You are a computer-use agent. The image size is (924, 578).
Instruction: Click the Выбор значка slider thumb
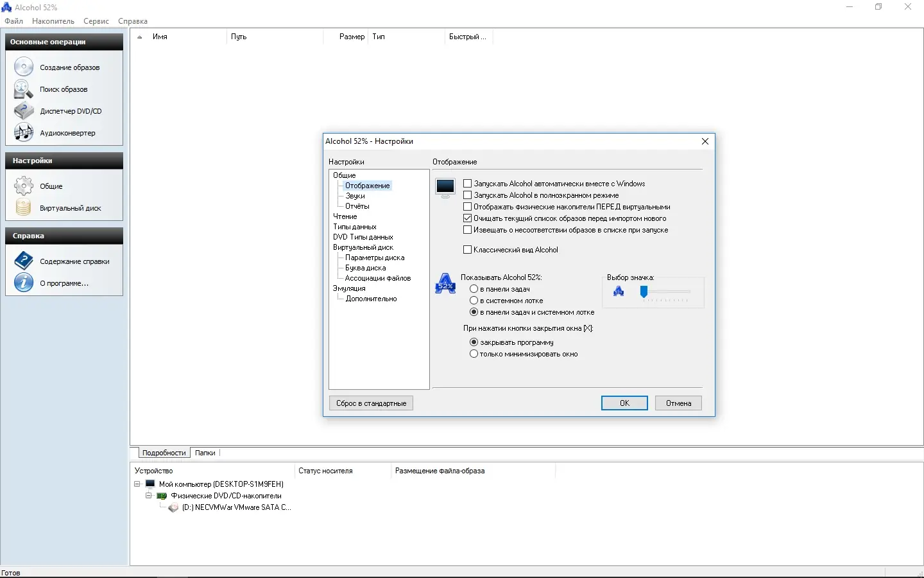tap(644, 293)
